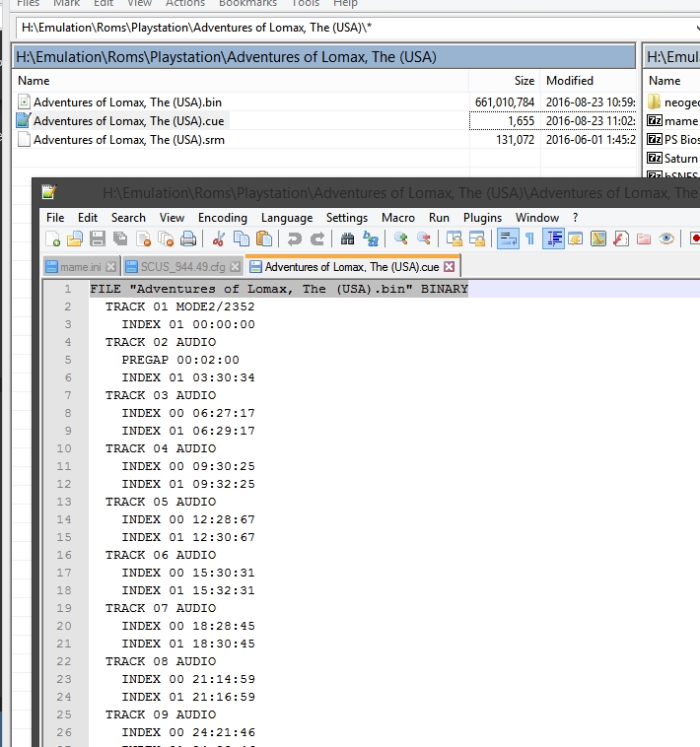Open the Search menu
The width and height of the screenshot is (700, 747).
tap(128, 218)
